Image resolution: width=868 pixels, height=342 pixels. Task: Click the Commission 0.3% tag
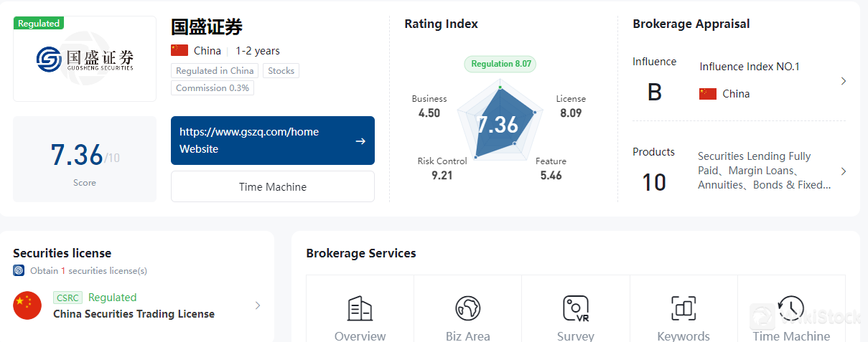[213, 88]
